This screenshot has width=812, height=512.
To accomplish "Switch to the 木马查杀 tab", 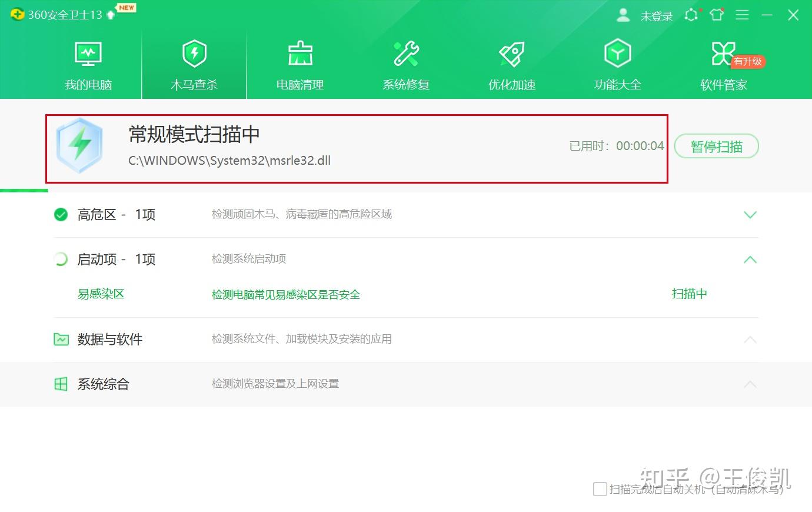I will pos(194,65).
